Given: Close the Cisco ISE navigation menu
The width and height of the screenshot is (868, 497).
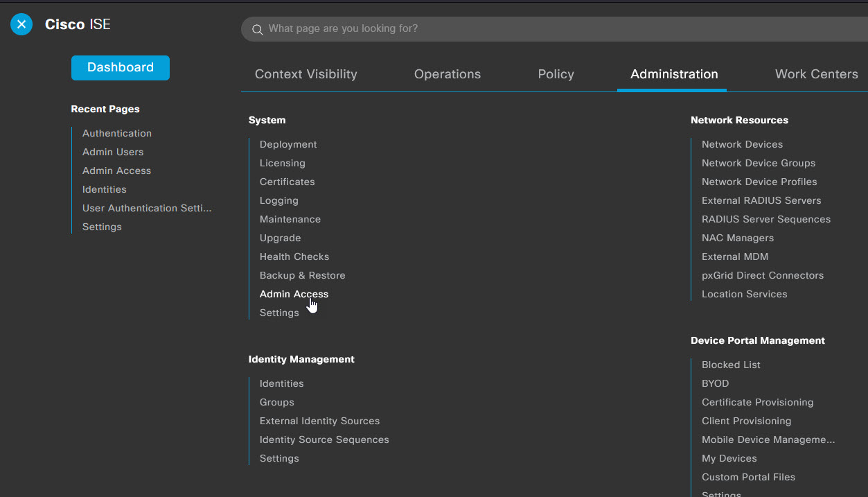Looking at the screenshot, I should pyautogui.click(x=21, y=25).
